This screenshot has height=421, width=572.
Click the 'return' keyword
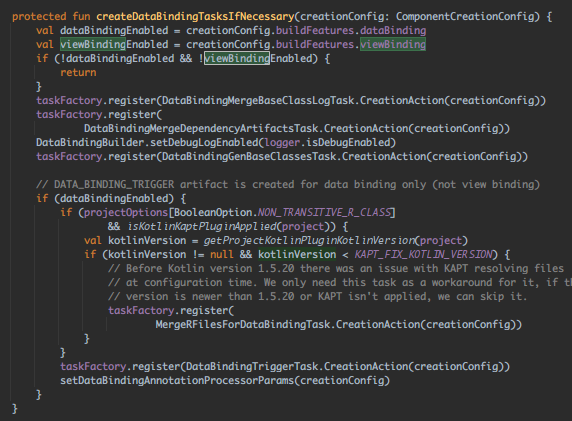(x=78, y=73)
